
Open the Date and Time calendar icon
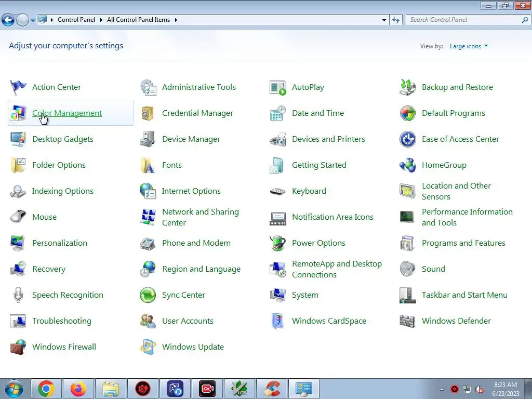pyautogui.click(x=278, y=113)
